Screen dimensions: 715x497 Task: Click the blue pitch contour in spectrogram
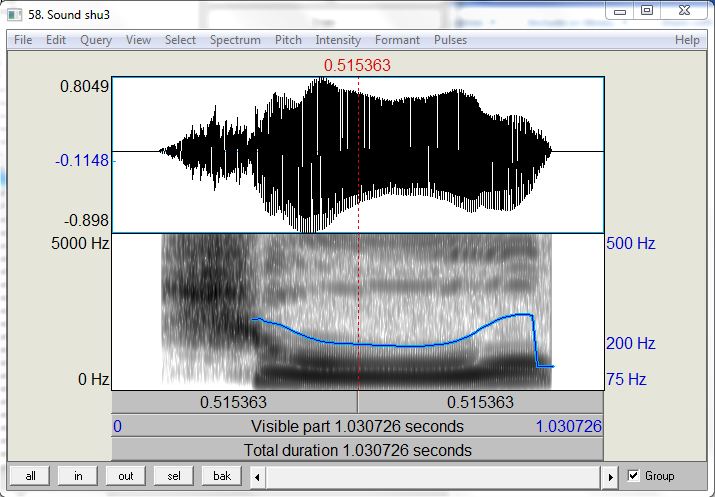[392, 345]
